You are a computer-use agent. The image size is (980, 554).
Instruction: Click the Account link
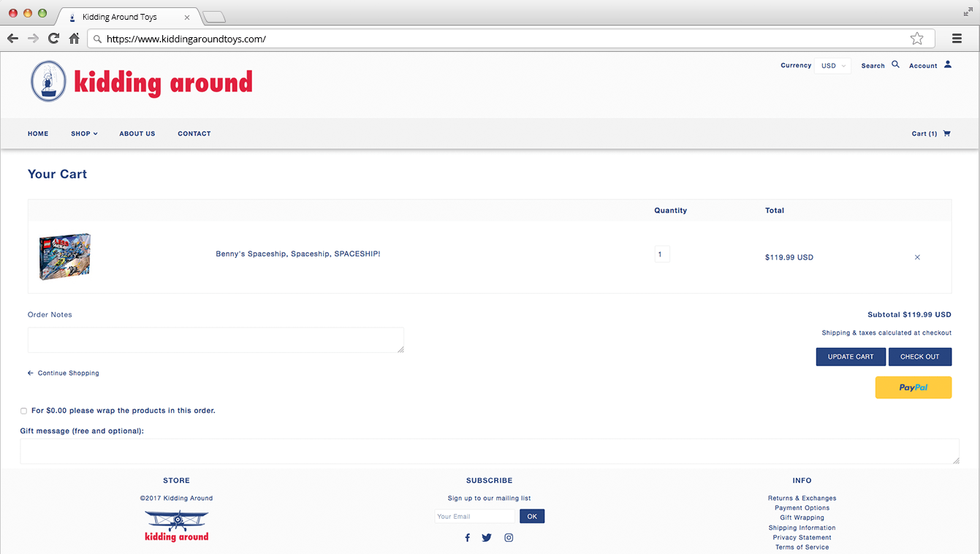pos(923,66)
